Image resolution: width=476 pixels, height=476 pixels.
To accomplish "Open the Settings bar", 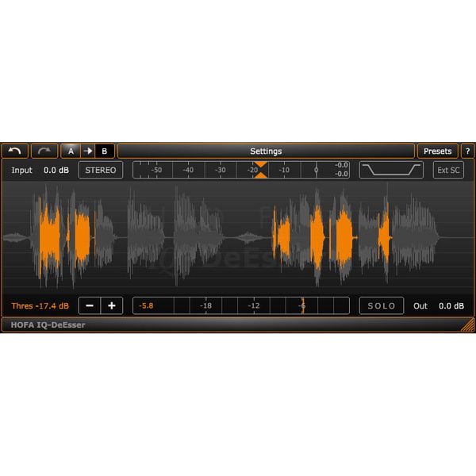I will (266, 151).
